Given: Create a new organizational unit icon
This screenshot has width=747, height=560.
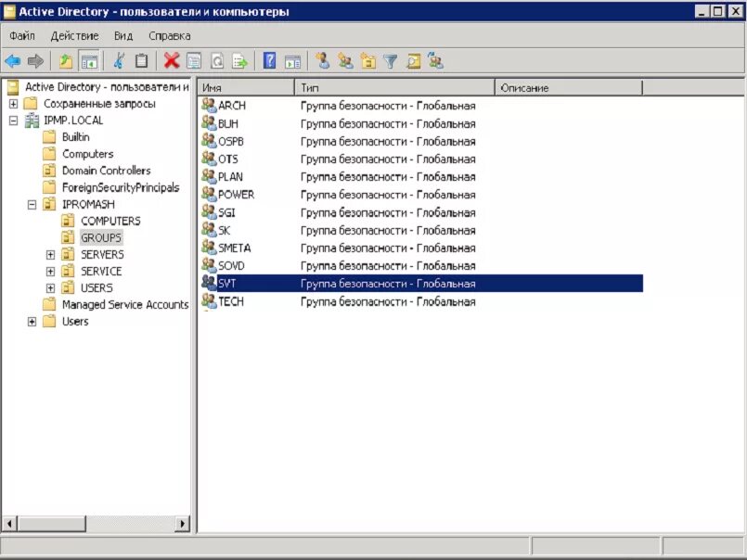Looking at the screenshot, I should [x=368, y=61].
